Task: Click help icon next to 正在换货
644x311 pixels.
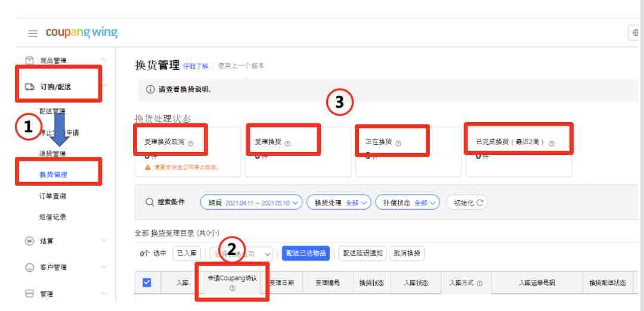Action: [398, 143]
